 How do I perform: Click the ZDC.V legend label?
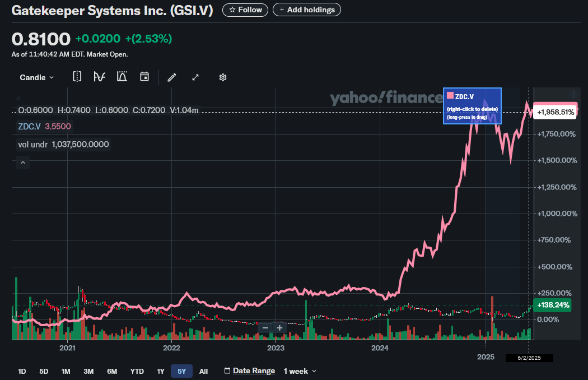(29, 127)
